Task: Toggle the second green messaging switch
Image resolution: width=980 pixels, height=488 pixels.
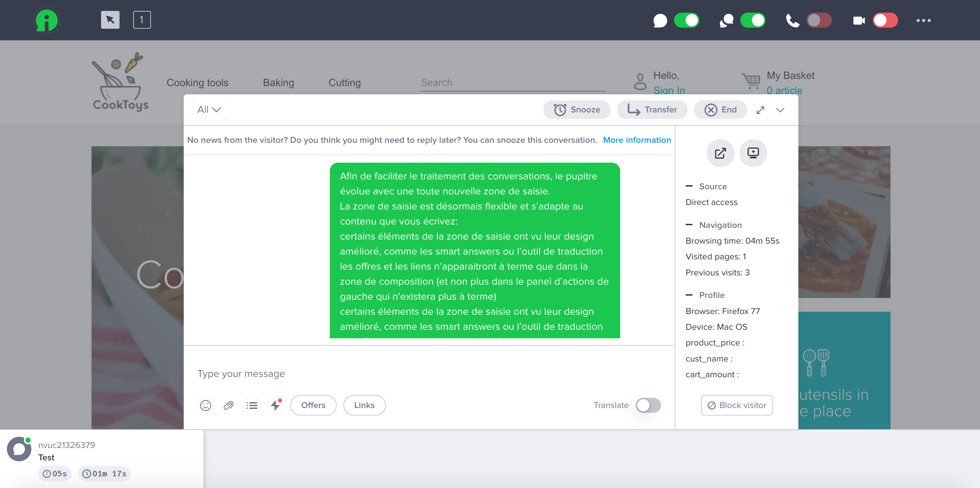Action: click(x=753, y=21)
